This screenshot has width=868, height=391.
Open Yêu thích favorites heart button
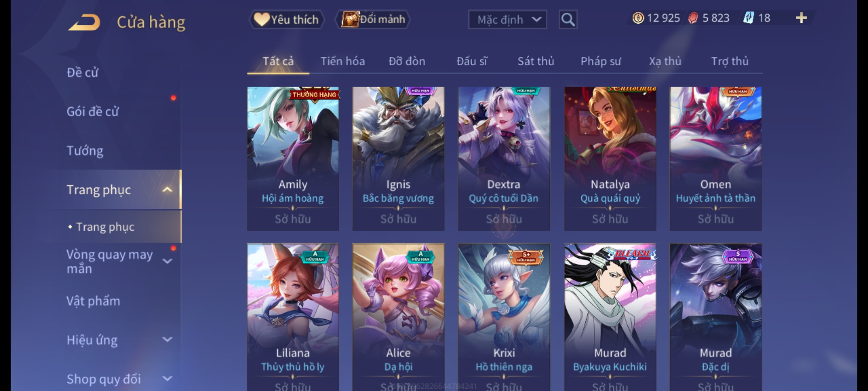286,20
